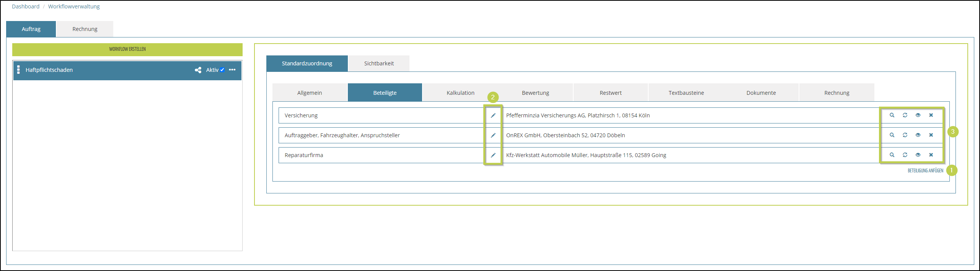980x271 pixels.
Task: Open the Kalkulation tab
Action: coord(460,93)
